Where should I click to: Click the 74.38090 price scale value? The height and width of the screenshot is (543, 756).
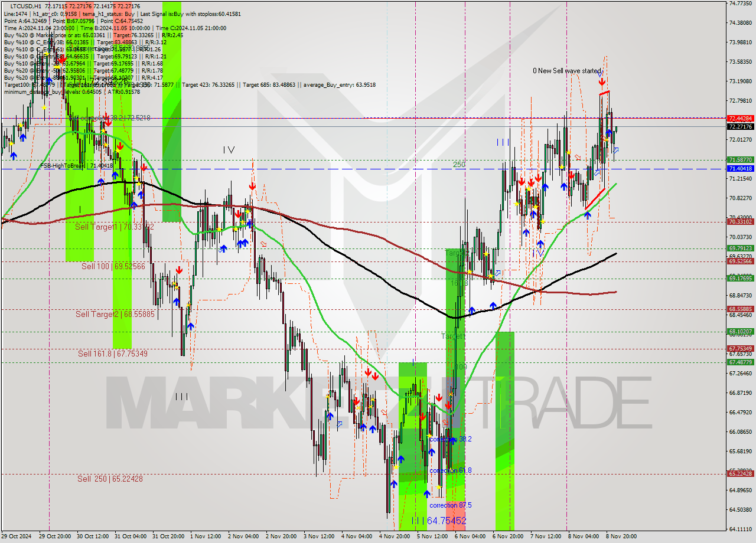tap(740, 22)
